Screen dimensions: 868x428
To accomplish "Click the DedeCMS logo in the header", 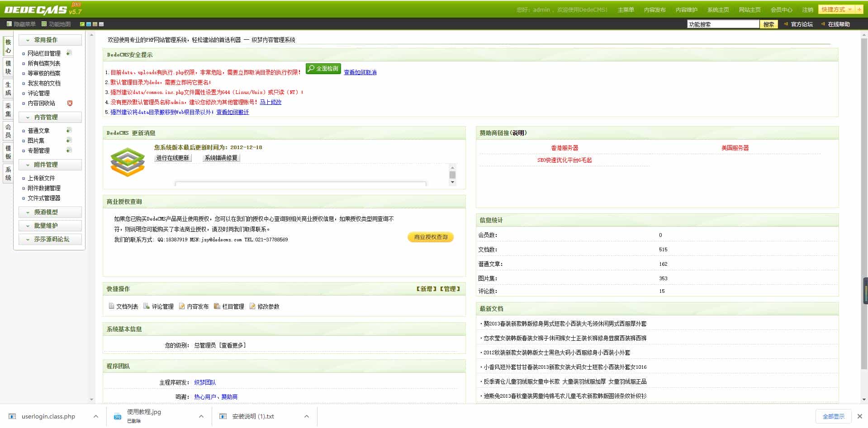I will [x=43, y=9].
